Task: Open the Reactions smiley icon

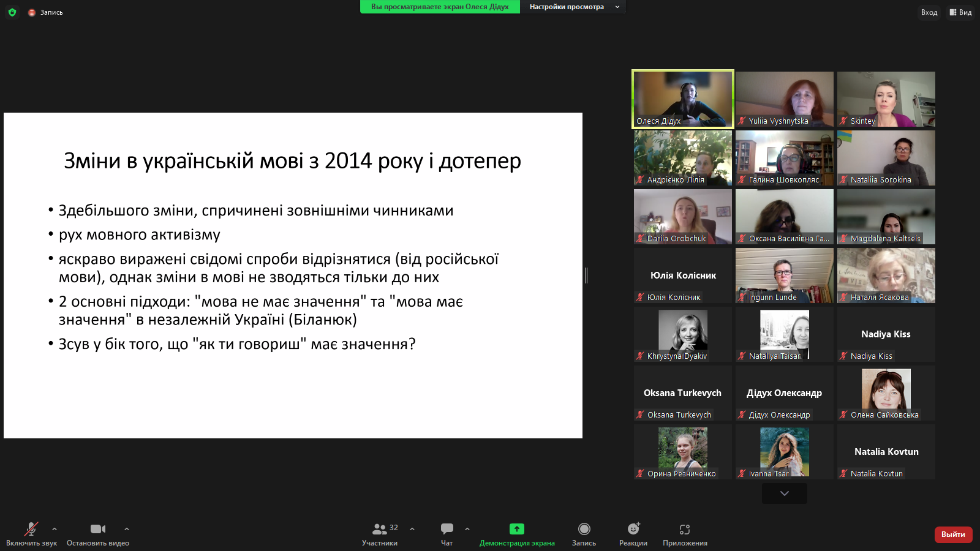Action: click(633, 529)
